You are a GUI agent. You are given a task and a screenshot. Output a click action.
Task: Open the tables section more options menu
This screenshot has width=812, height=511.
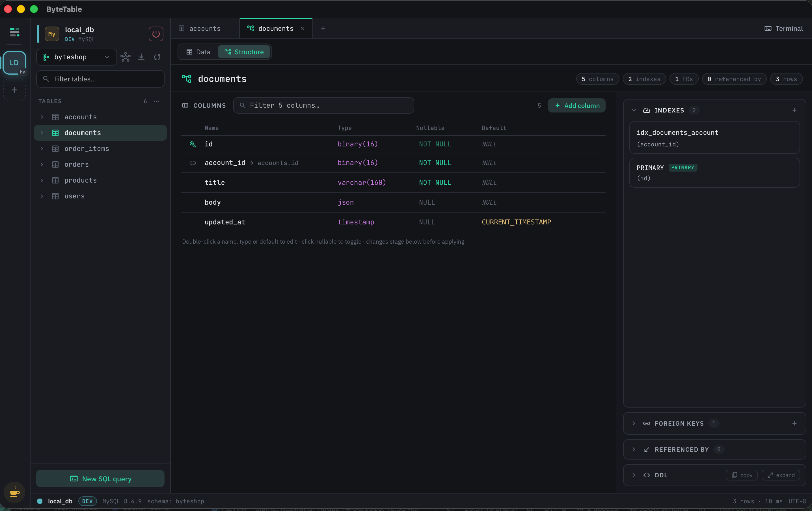click(157, 101)
